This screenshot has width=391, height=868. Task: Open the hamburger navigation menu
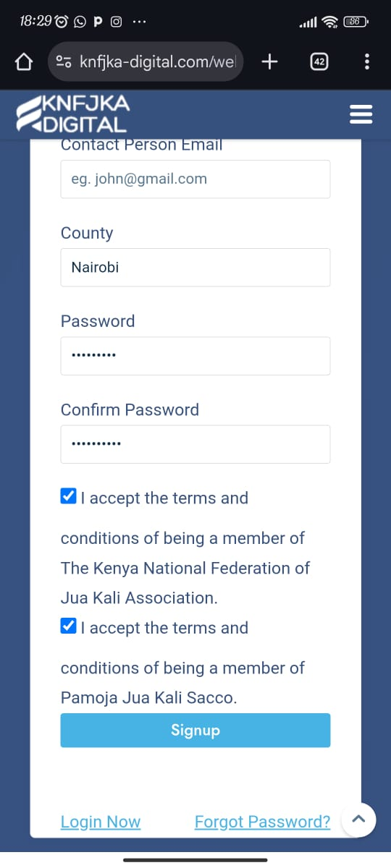click(361, 114)
